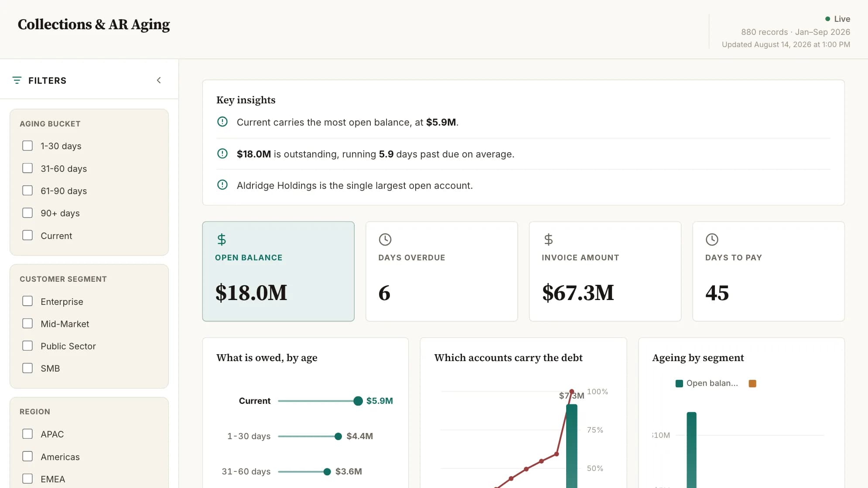Screen dimensions: 868x488
Task: Select the Days Overdue metric card
Action: pos(442,271)
